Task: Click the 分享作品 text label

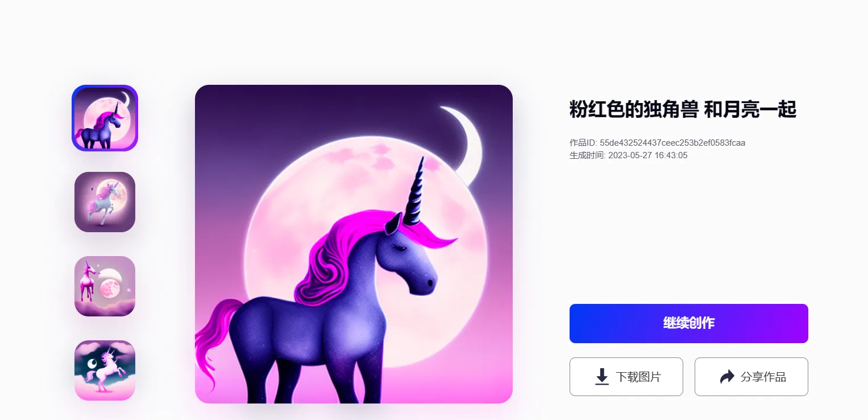Action: coord(763,377)
